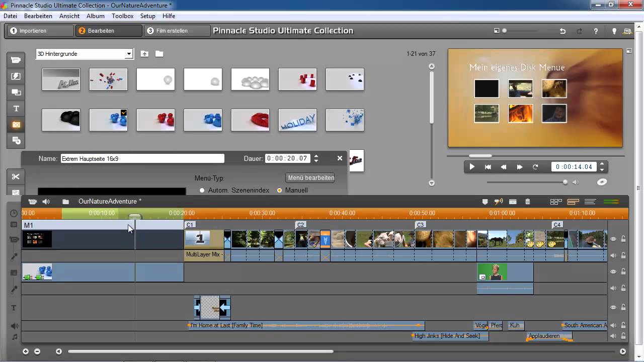644x362 pixels.
Task: Zoom in the timeline with plus button
Action: [x=26, y=351]
